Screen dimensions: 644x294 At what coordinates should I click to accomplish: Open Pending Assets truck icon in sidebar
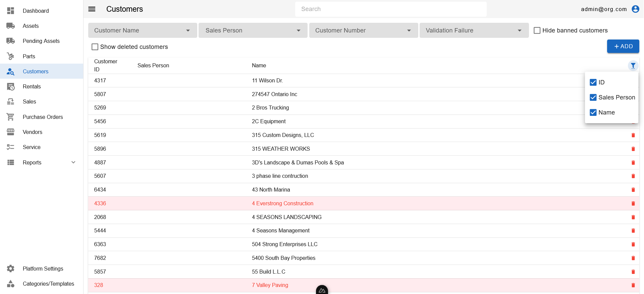point(11,41)
